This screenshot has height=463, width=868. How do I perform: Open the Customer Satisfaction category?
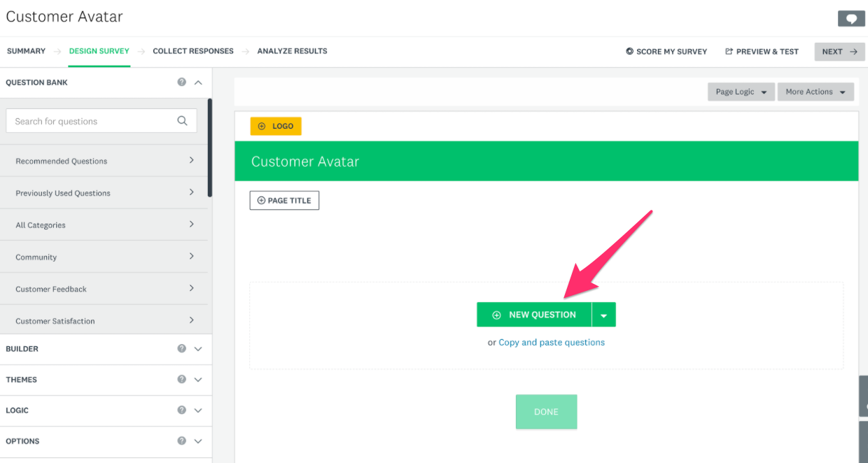[x=104, y=321]
